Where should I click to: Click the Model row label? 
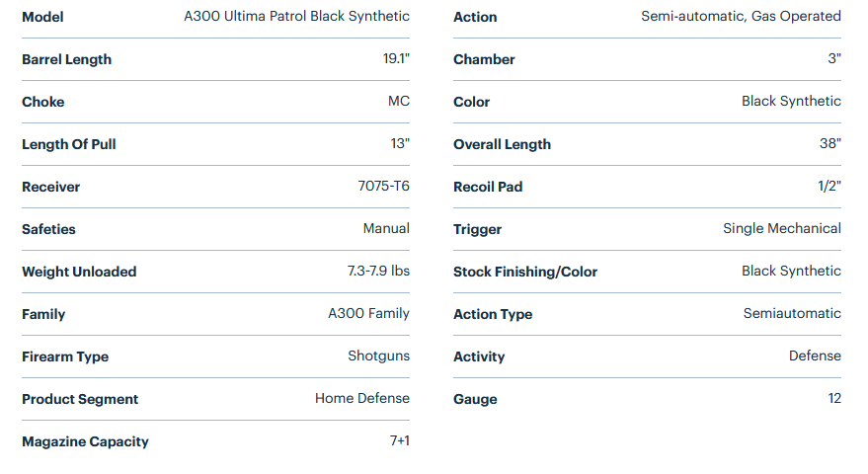point(43,17)
